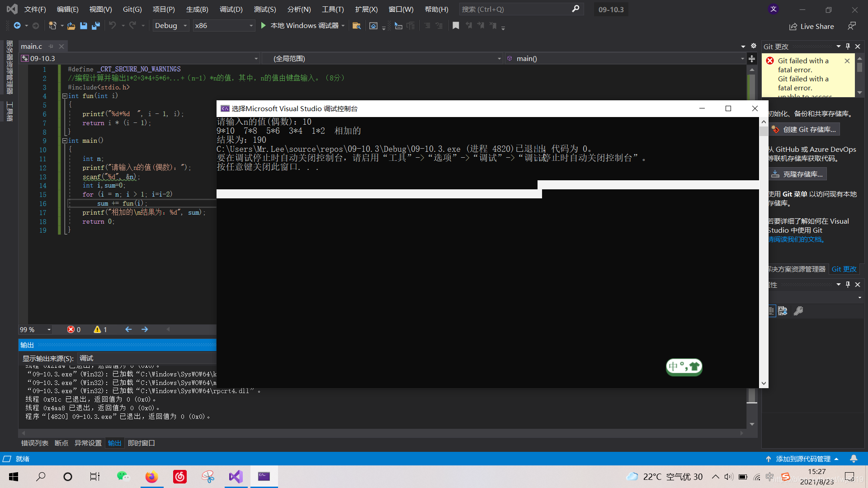The image size is (868, 488).
Task: Click the Bookmark toggle icon in the toolbar
Action: coord(456,26)
